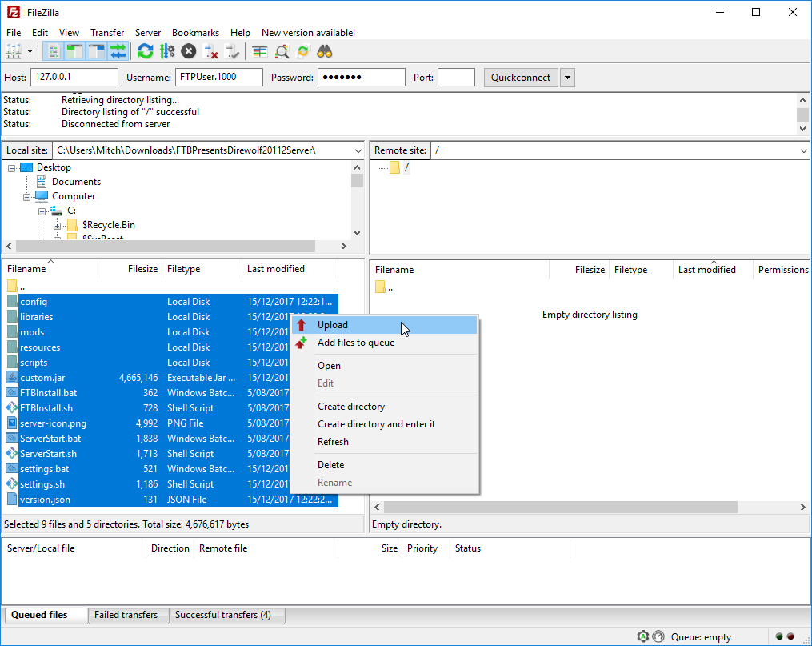The height and width of the screenshot is (646, 812).
Task: Toggle message log display
Action: [x=53, y=51]
